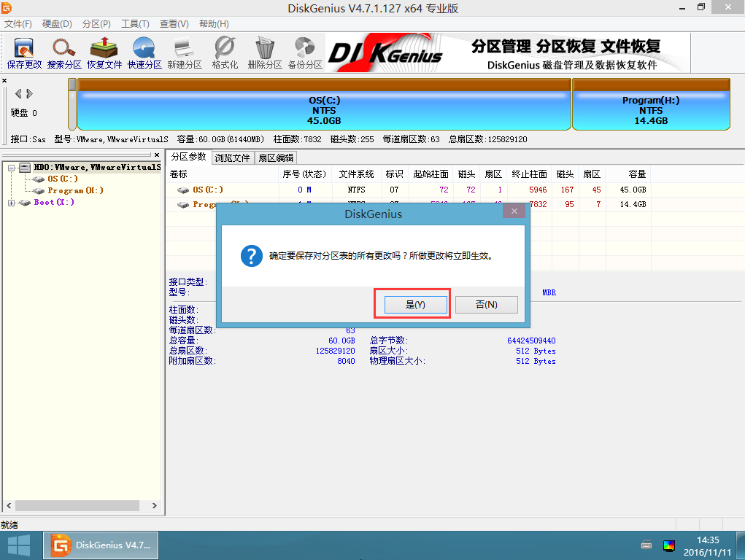Close the left panel with small X

click(x=4, y=81)
